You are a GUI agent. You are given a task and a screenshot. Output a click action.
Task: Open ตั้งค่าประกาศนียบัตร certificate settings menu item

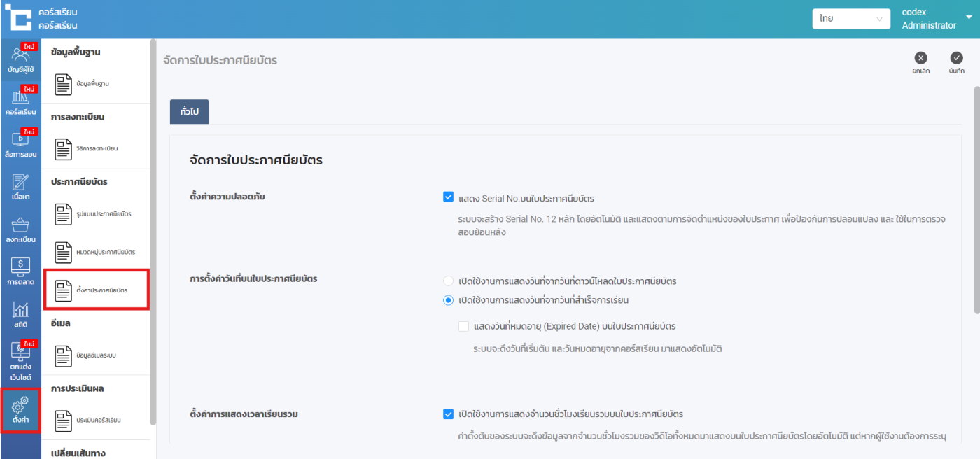point(97,290)
